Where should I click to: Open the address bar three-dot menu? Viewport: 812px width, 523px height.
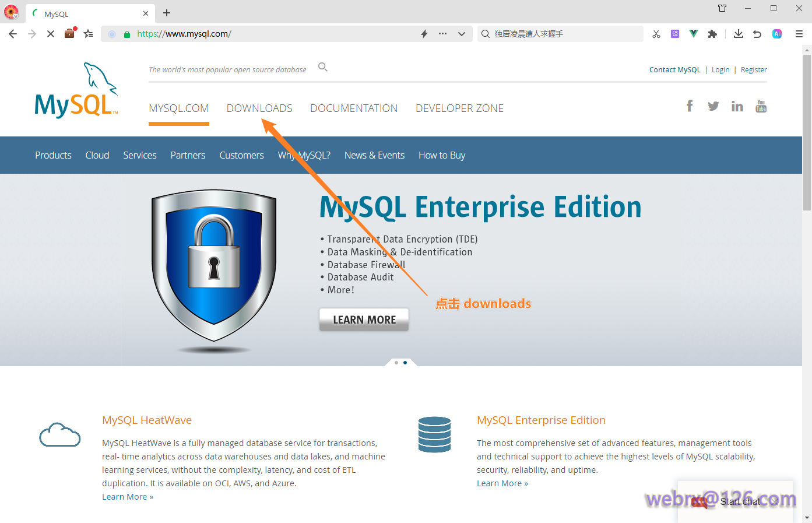443,34
